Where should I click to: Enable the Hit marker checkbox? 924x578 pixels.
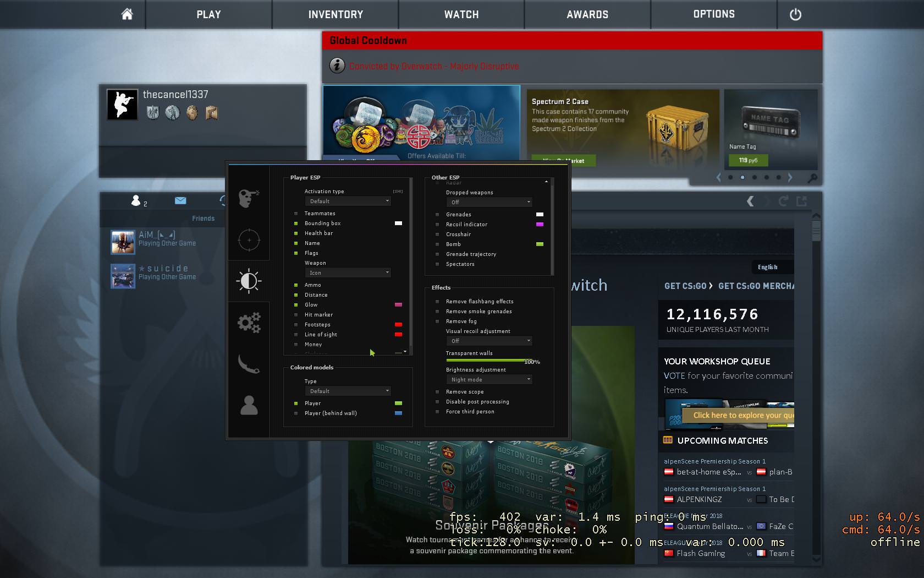[x=296, y=315]
